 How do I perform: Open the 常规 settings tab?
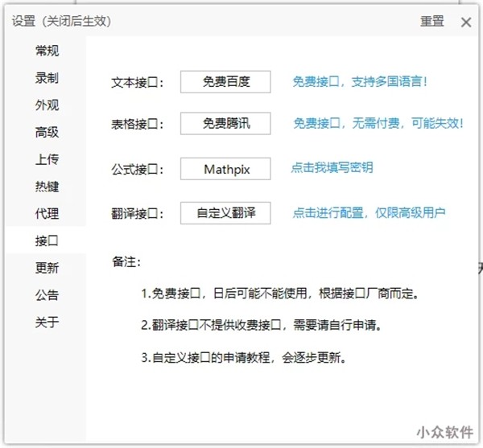click(47, 51)
